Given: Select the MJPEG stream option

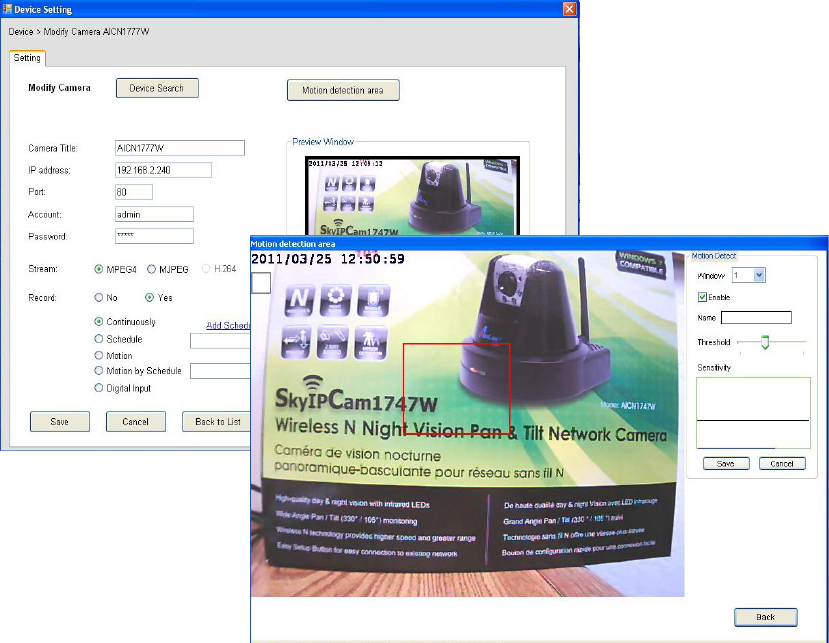Looking at the screenshot, I should click(x=152, y=269).
